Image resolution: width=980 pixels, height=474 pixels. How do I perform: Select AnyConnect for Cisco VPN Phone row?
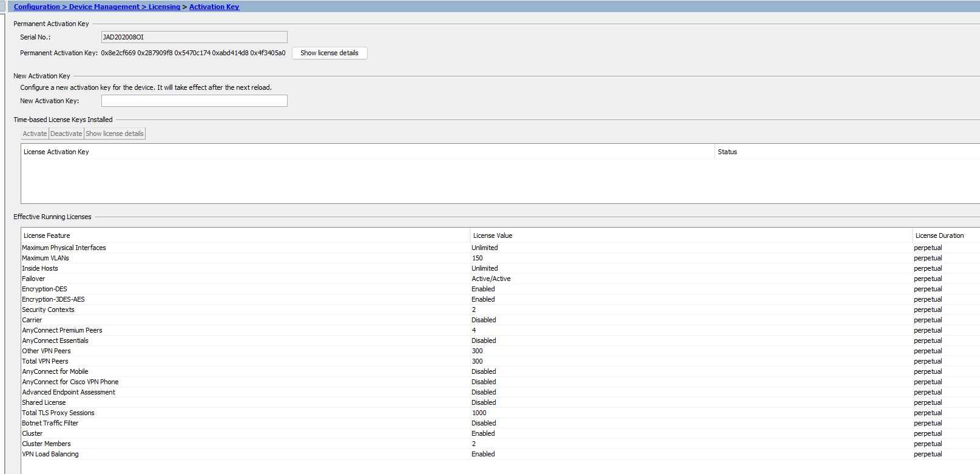501,382
